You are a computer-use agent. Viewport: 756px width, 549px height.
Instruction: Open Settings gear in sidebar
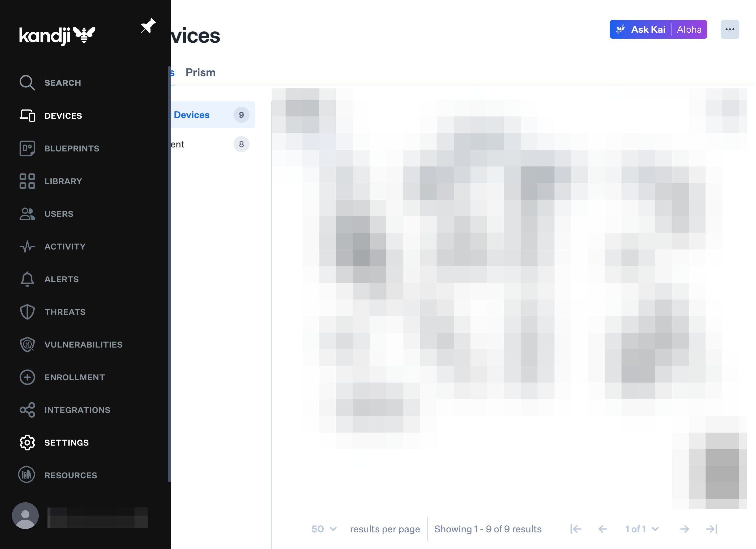pyautogui.click(x=27, y=443)
